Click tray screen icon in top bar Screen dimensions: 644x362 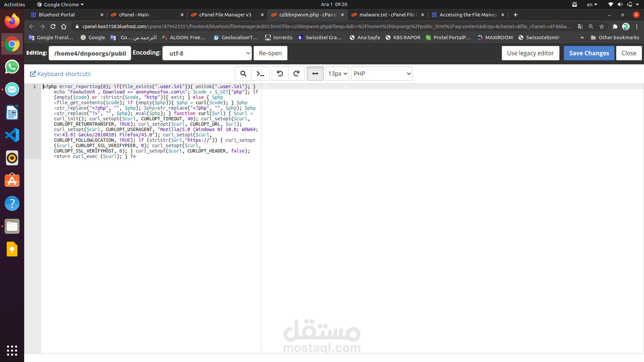tap(575, 4)
